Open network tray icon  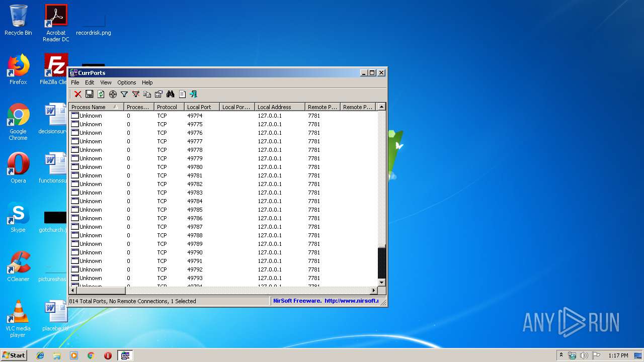click(x=572, y=355)
